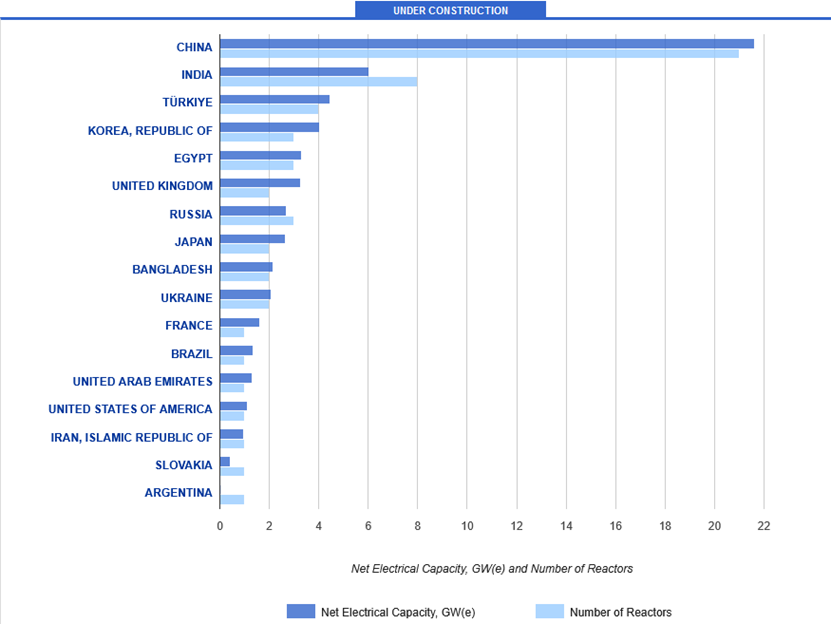The image size is (831, 624).
Task: Click the x-axis value 22
Action: click(x=764, y=525)
